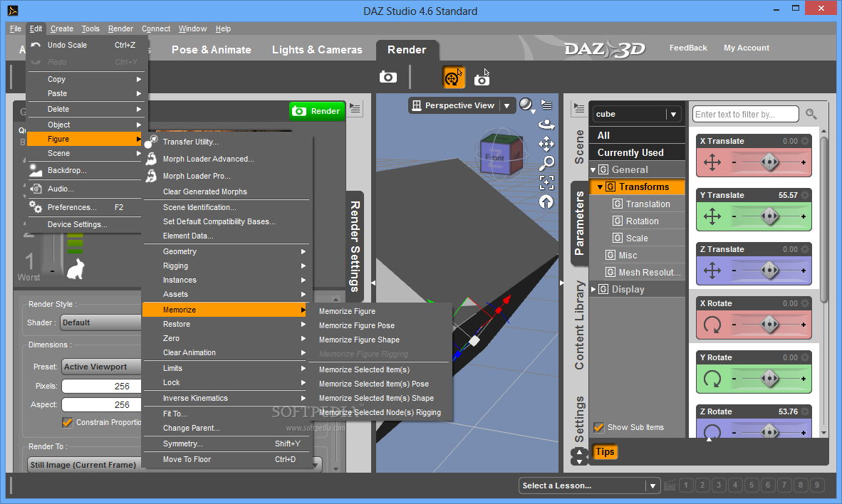Image resolution: width=842 pixels, height=504 pixels.
Task: Open Parameters pane options menu icon
Action: (579, 108)
